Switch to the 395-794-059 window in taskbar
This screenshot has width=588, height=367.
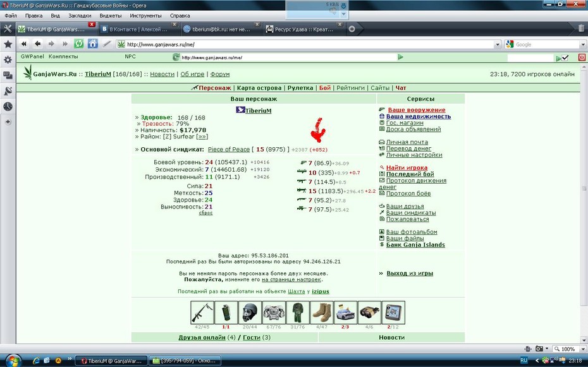(x=185, y=361)
